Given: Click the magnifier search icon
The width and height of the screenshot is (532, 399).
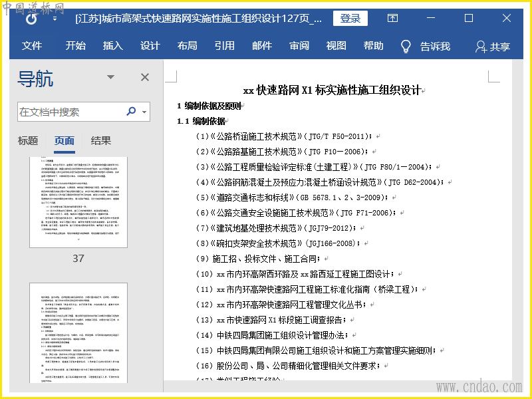Looking at the screenshot, I should coord(131,111).
